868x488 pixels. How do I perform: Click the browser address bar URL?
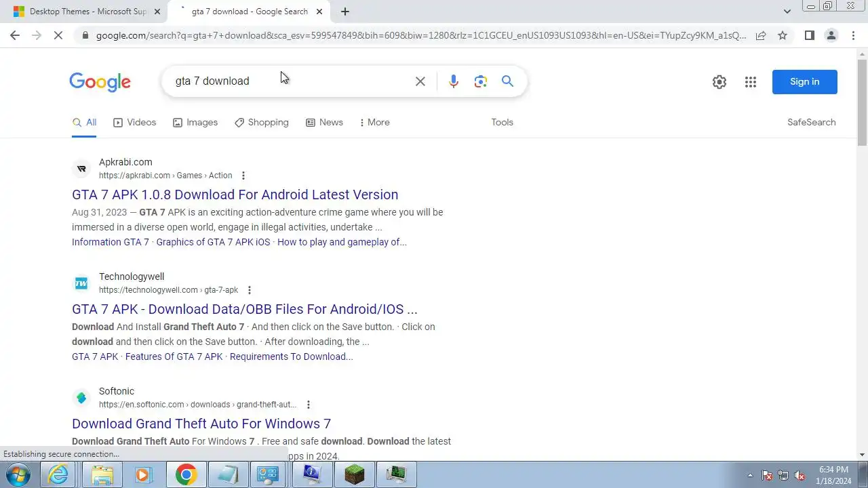coord(420,35)
